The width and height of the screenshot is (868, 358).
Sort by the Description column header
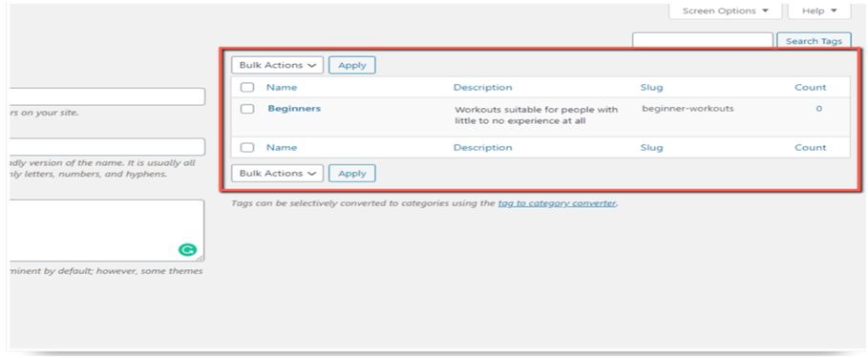click(483, 88)
